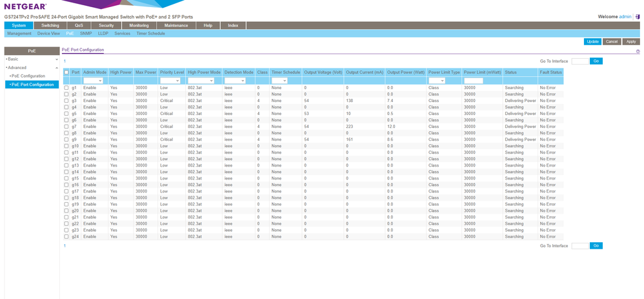Select the checkbox for port g9

[x=66, y=139]
